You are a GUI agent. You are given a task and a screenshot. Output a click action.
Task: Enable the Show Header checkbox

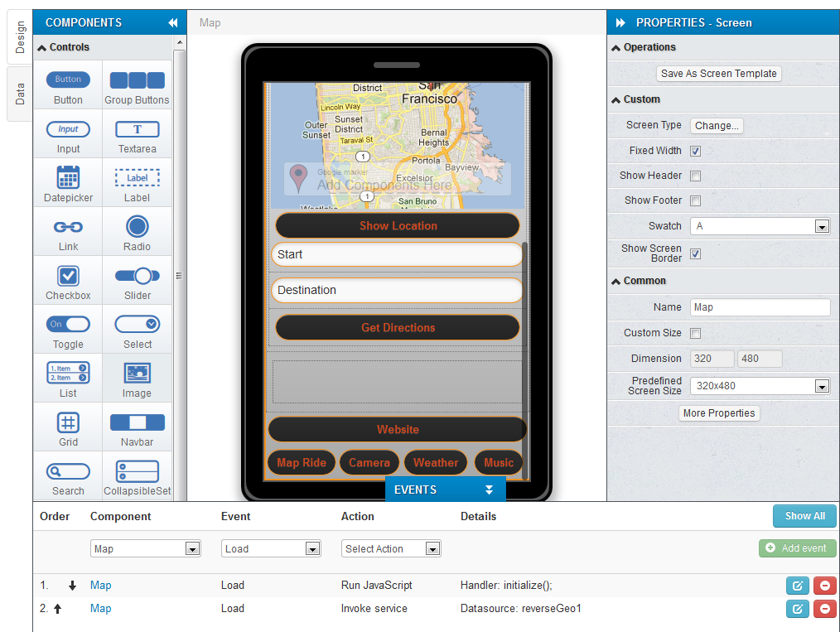click(x=696, y=176)
